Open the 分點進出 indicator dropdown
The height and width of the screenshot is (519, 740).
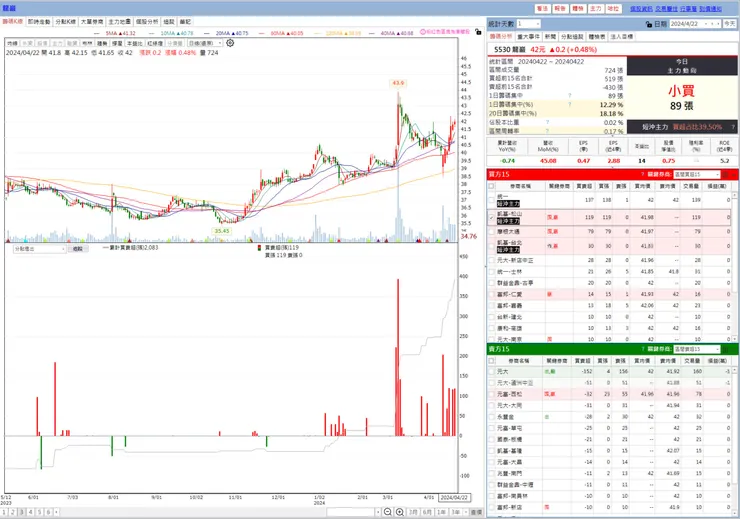[39, 249]
